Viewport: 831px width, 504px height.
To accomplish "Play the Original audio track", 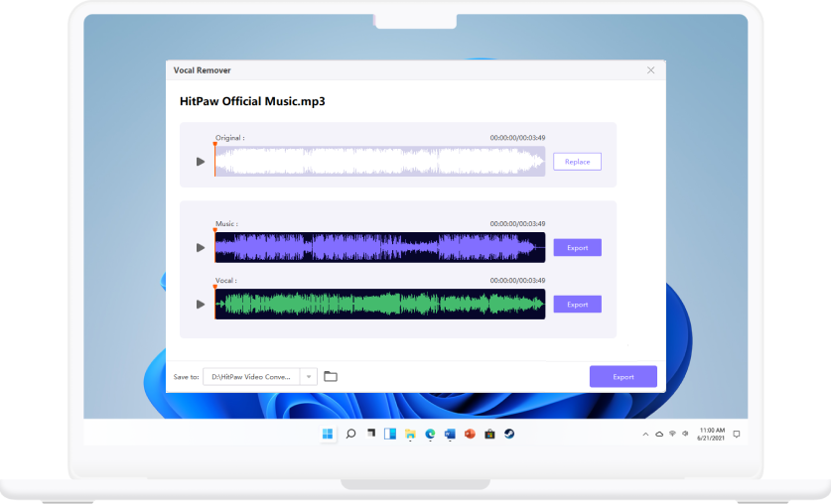I will [201, 162].
